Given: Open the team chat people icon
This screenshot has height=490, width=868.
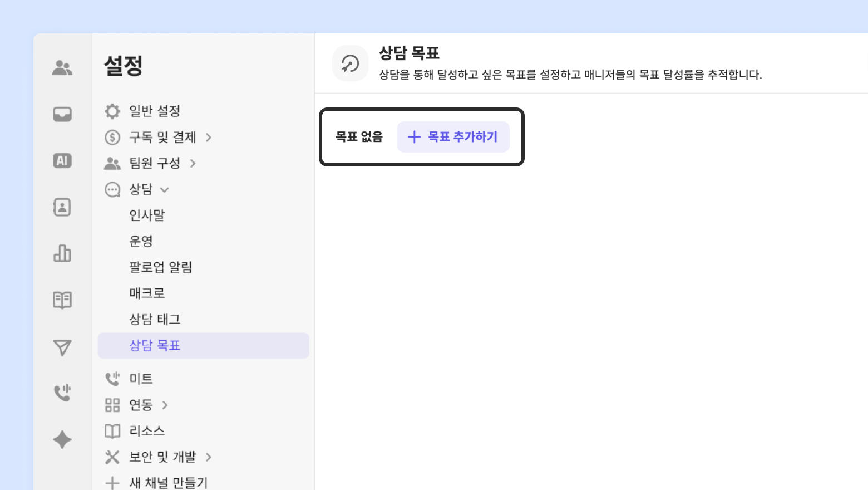Looking at the screenshot, I should tap(62, 68).
